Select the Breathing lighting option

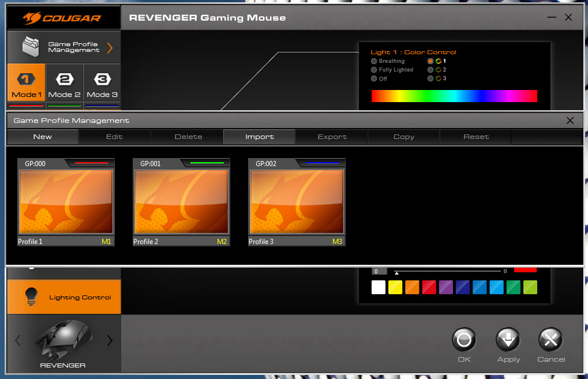click(374, 61)
